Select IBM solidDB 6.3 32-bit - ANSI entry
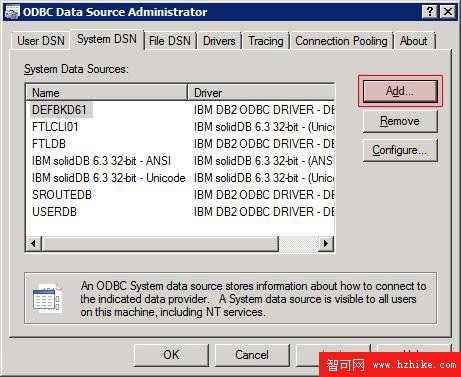 pyautogui.click(x=101, y=161)
